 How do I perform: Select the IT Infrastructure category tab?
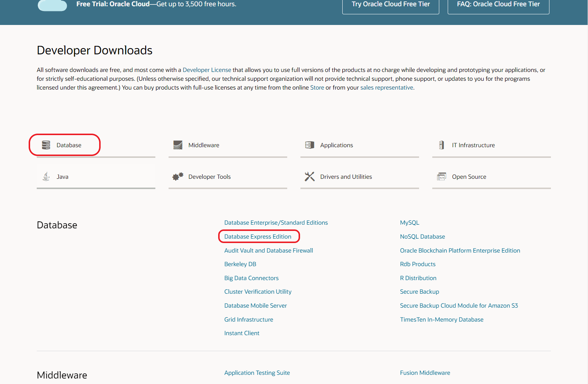491,145
